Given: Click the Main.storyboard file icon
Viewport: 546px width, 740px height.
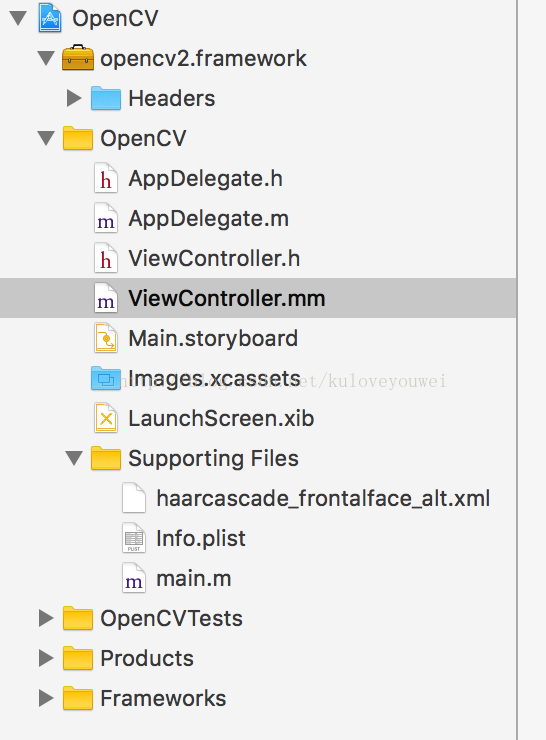Looking at the screenshot, I should point(106,338).
